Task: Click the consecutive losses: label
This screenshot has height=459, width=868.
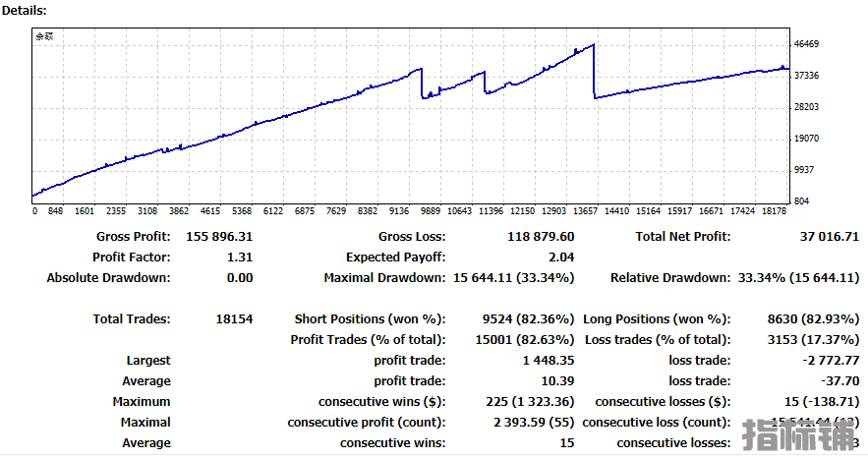Action: click(x=673, y=443)
